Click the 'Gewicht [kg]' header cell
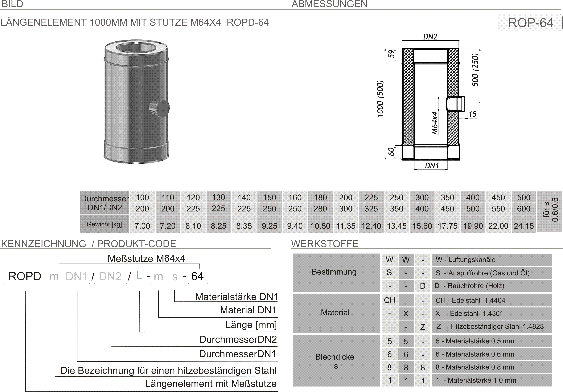This screenshot has height=392, width=563. [x=105, y=224]
